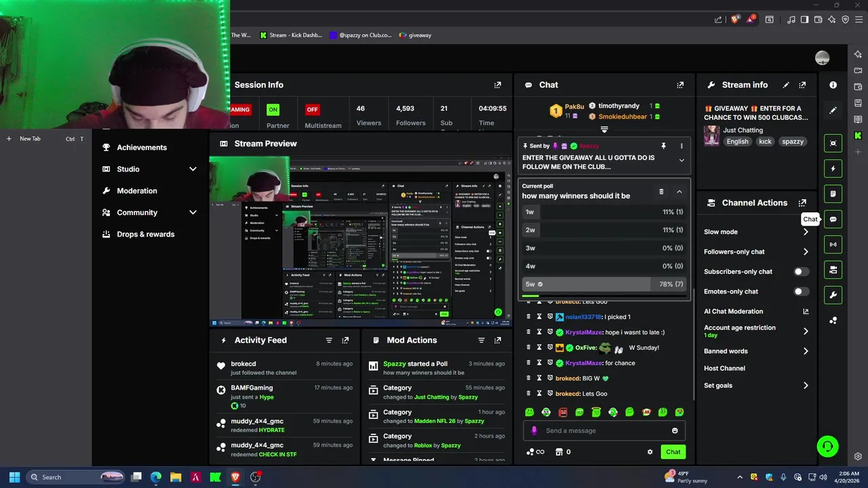This screenshot has height=488, width=868.
Task: Click the Just Chatting category
Action: [743, 130]
